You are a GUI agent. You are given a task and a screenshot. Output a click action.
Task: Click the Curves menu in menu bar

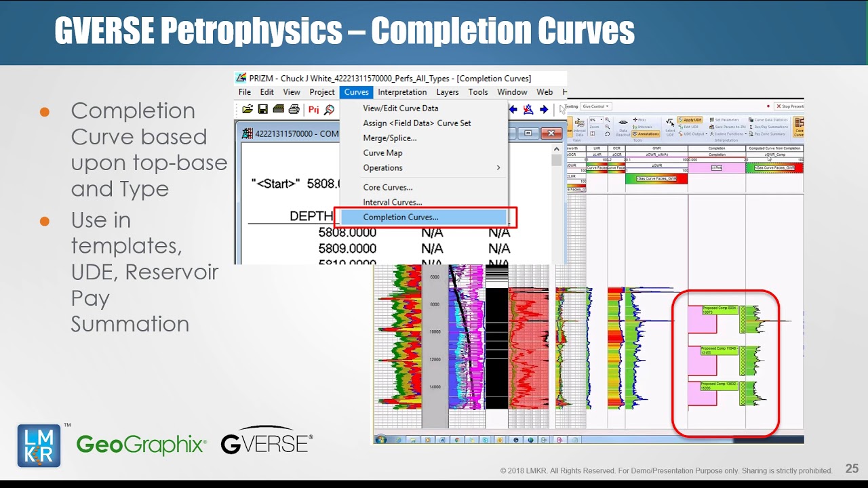(x=356, y=92)
